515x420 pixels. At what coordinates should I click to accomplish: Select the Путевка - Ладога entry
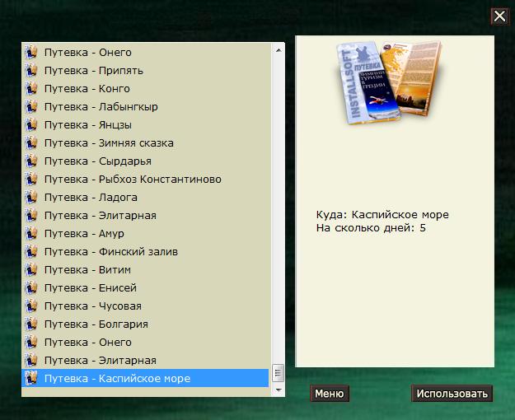coord(145,197)
